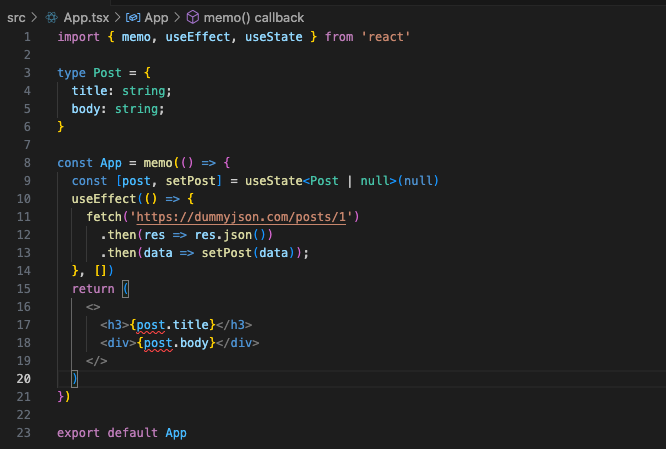The image size is (666, 449).
Task: Click res.json() on line 12
Action: coord(230,235)
